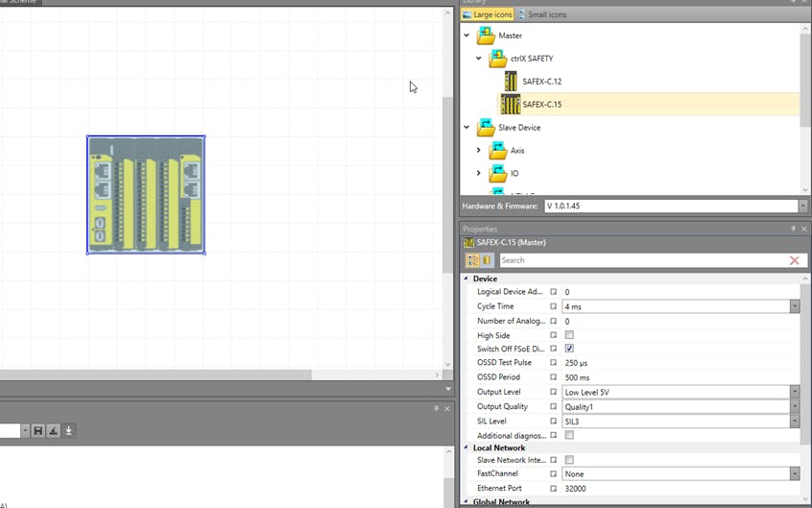Collapse the Device properties section
This screenshot has width=812, height=508.
(466, 278)
